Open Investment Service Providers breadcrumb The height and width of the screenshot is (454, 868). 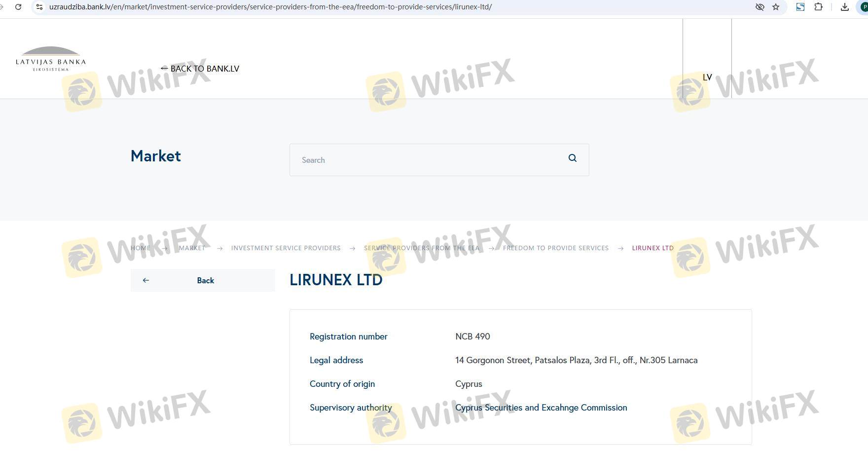click(x=286, y=248)
